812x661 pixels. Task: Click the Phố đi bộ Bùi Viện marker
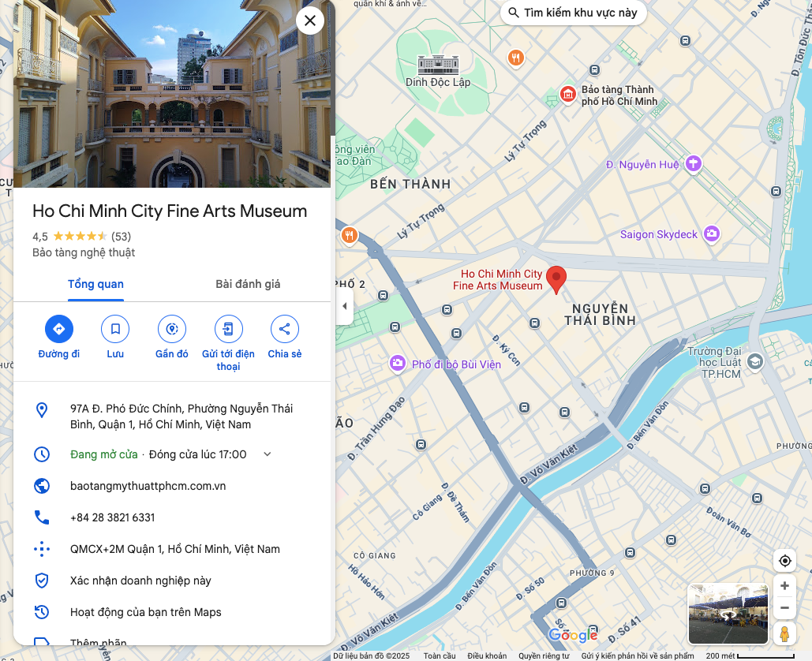pyautogui.click(x=397, y=364)
